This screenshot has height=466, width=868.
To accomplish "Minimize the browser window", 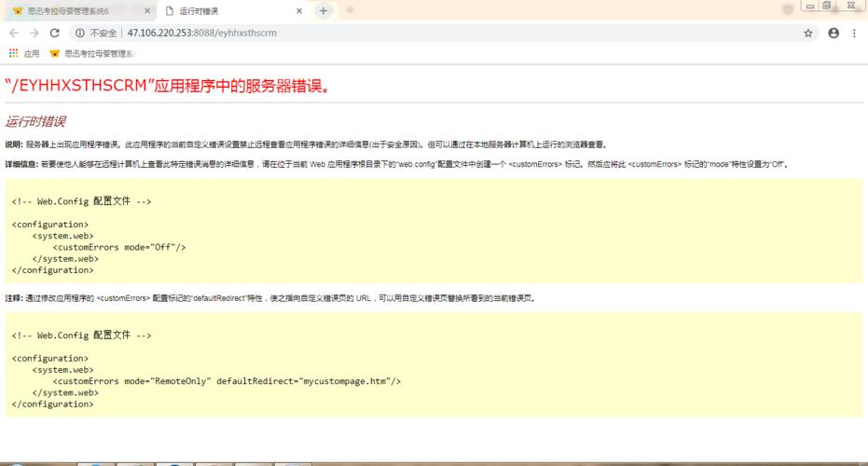I will coord(810,7).
